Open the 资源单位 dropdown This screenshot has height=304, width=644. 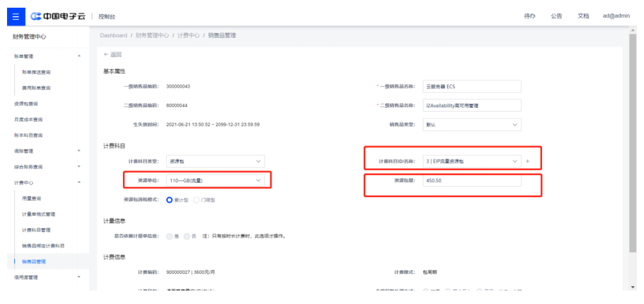click(x=214, y=181)
